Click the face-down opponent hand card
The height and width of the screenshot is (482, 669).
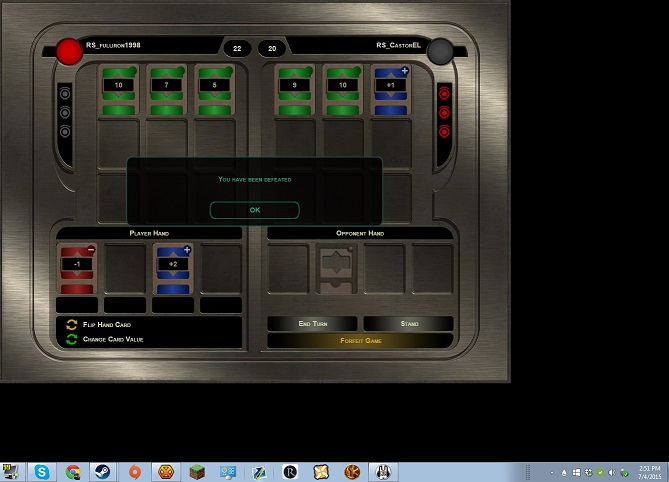tap(336, 268)
